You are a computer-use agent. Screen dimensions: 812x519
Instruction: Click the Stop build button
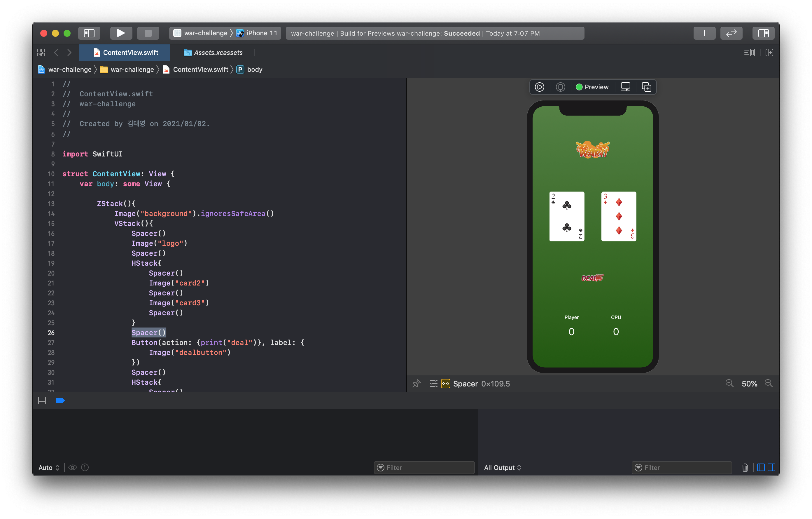(x=148, y=33)
